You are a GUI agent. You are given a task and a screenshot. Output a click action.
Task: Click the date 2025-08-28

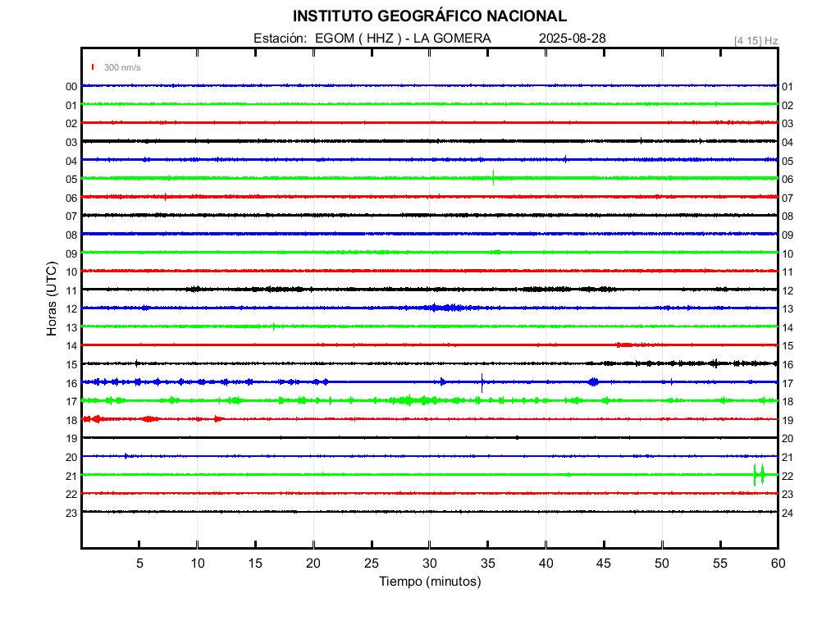pos(572,39)
